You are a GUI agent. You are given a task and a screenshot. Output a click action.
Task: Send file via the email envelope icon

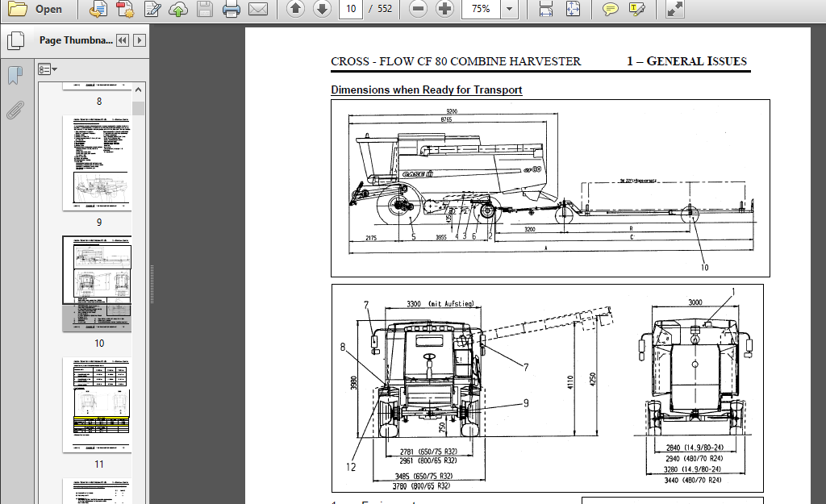258,9
